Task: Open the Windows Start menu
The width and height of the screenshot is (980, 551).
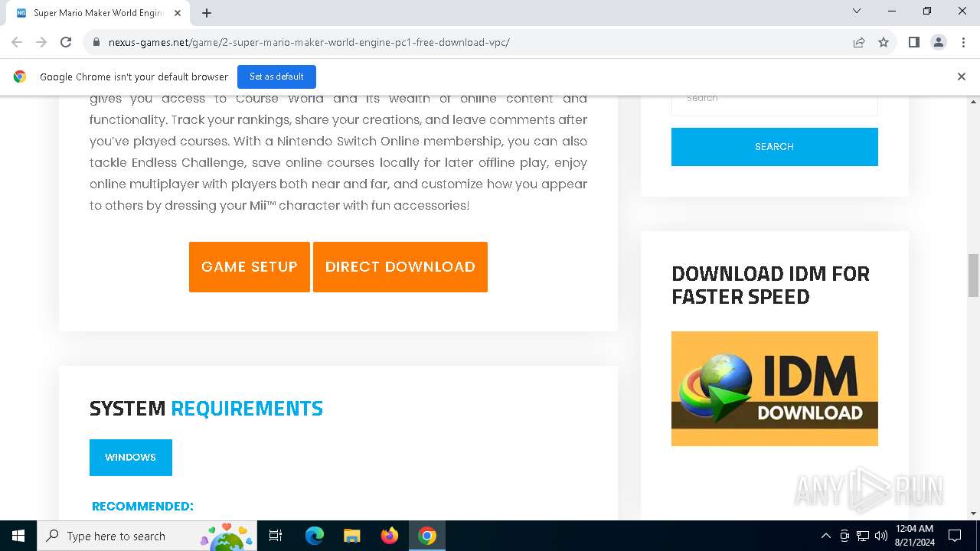Action: click(x=18, y=536)
